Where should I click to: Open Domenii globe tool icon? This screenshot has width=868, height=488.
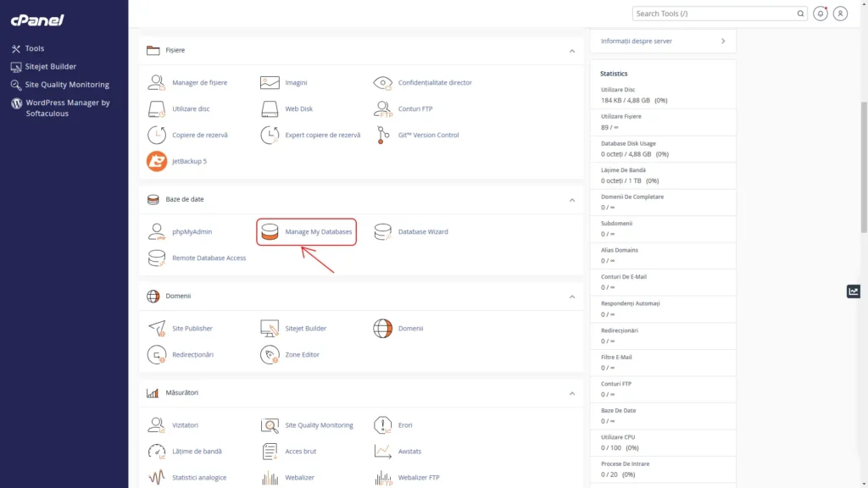pos(382,328)
